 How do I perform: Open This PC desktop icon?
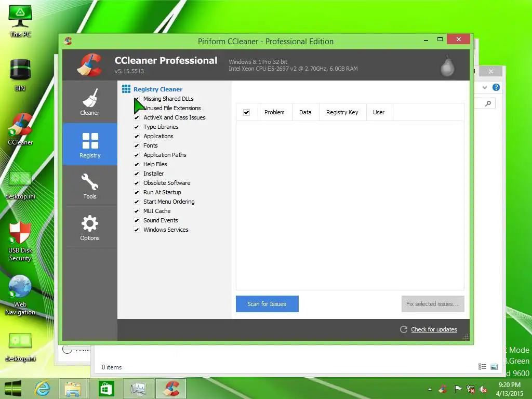click(20, 21)
